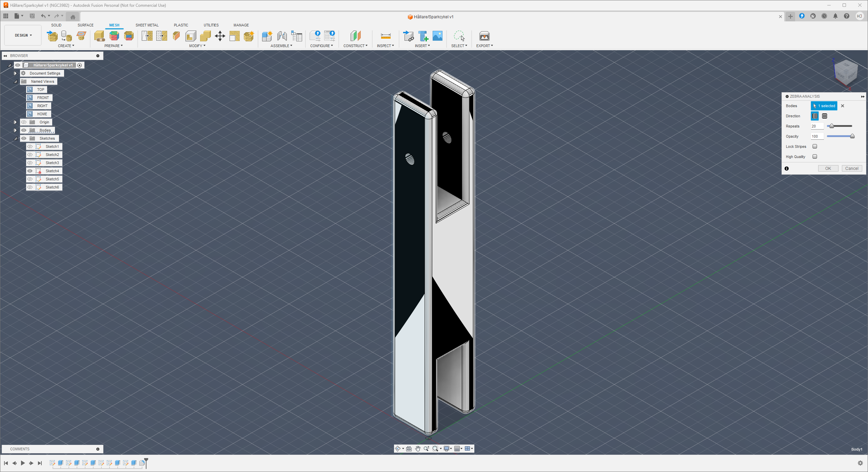Click the Convert Mesh icon with spark
Image resolution: width=868 pixels, height=472 pixels.
249,36
